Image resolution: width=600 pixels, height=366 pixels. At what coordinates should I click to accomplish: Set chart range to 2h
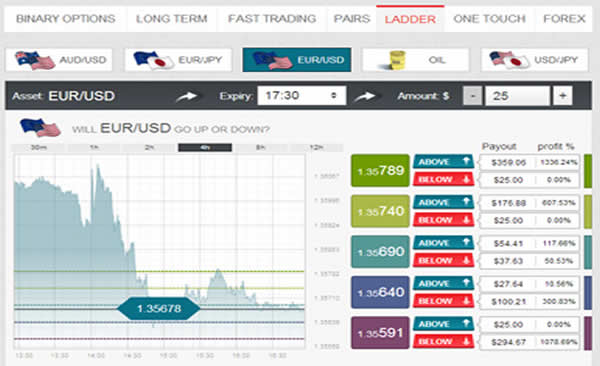(150, 148)
